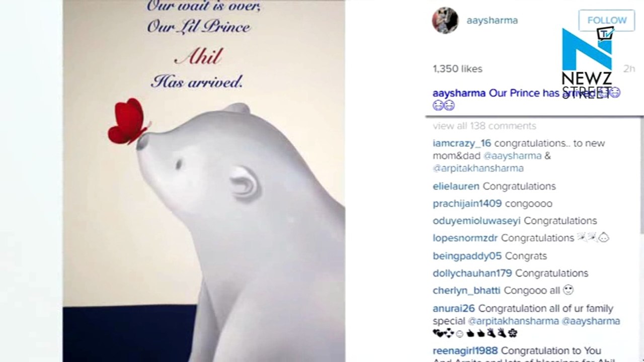Viewport: 644px width, 362px height.
Task: Click the aaysharma profile avatar picture
Action: (x=445, y=21)
